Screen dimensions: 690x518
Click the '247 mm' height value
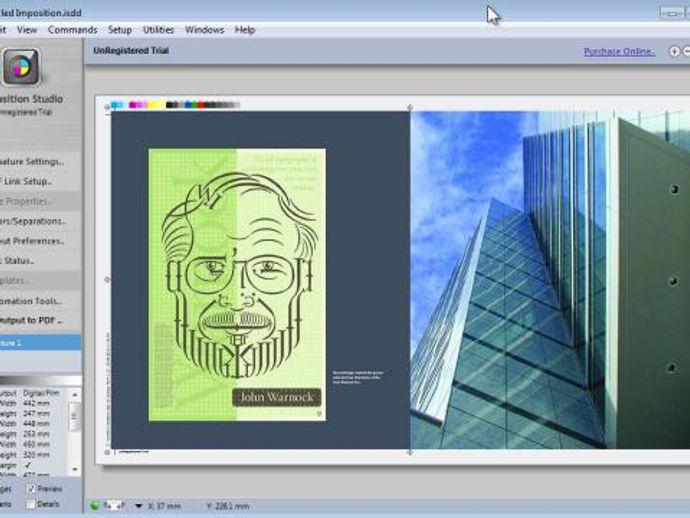(x=36, y=414)
